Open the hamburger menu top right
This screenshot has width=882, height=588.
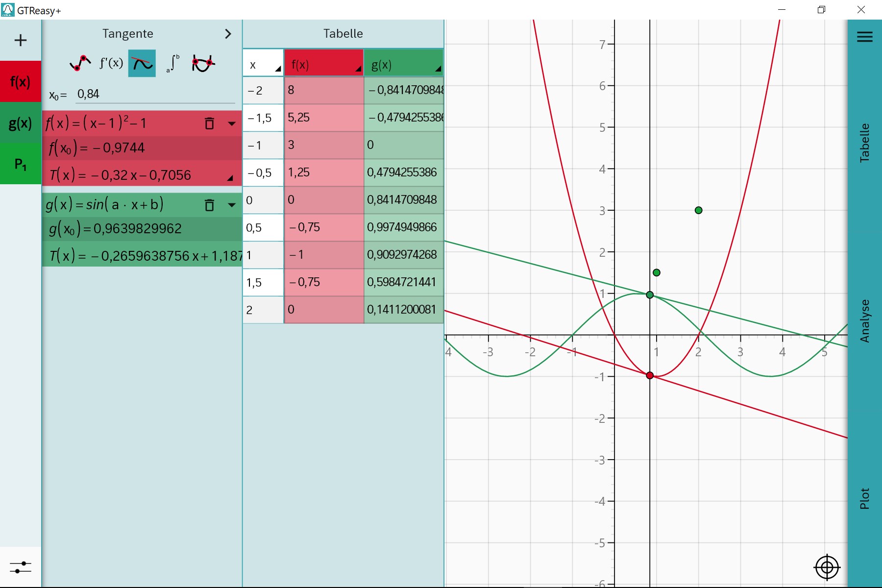[x=865, y=36]
